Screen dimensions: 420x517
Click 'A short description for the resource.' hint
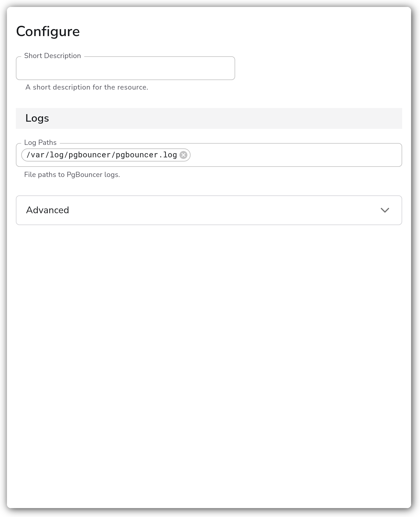pos(87,87)
